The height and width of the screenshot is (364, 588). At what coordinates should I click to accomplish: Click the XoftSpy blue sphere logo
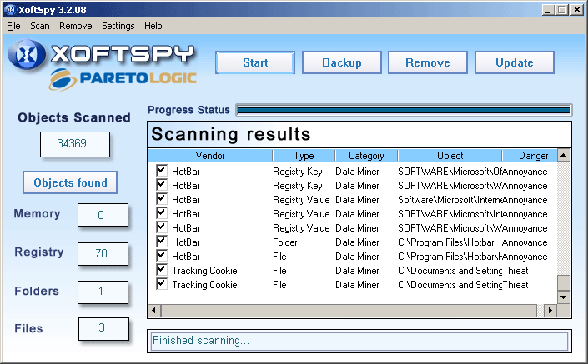coord(27,55)
